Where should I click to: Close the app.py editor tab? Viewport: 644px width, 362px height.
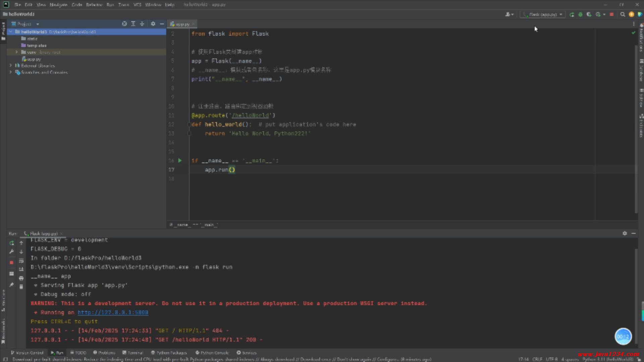point(194,24)
